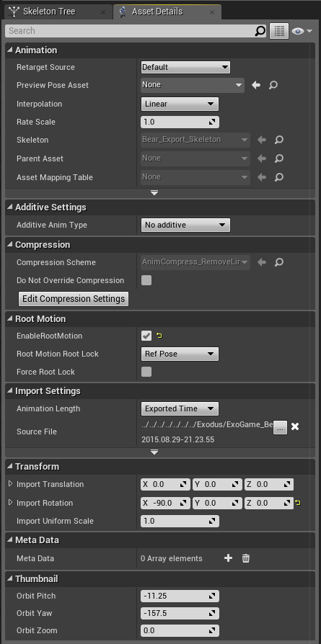This screenshot has width=321, height=644.
Task: Open the Asset Mapping Table dropdown
Action: click(195, 177)
